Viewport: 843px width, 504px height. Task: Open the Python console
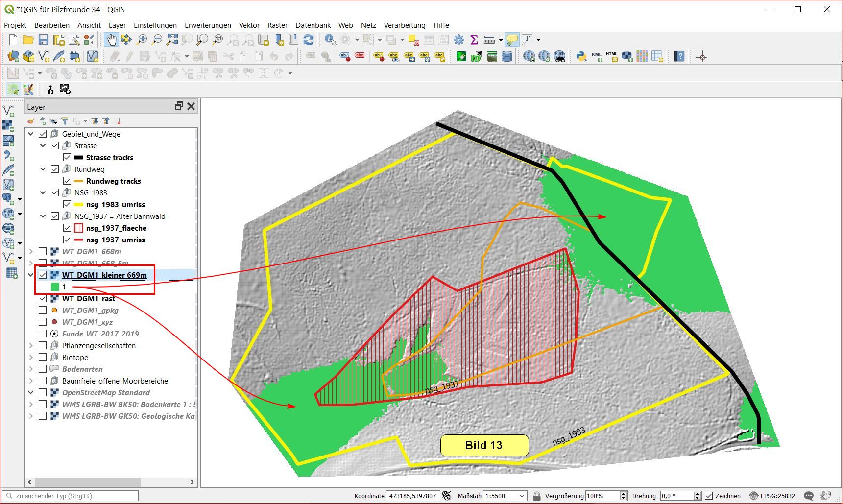(x=581, y=57)
